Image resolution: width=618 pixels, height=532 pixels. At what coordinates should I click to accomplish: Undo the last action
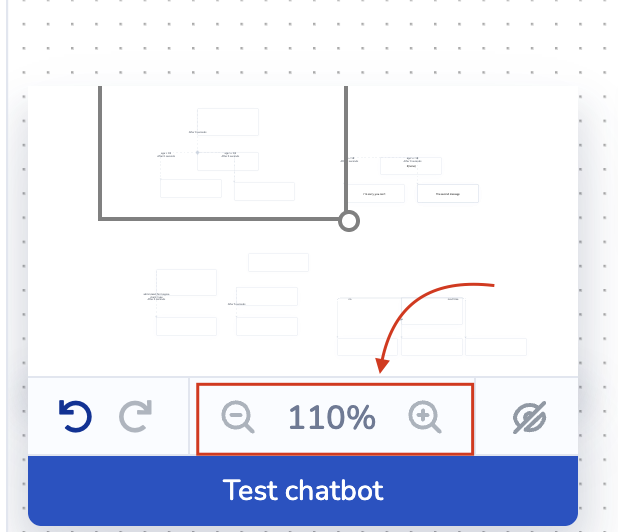[75, 417]
